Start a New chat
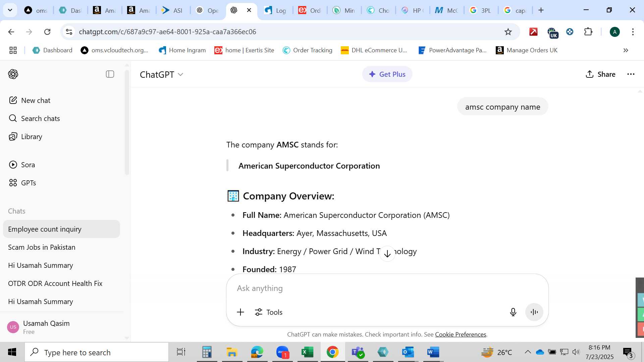Screen dimensions: 644x362 (x=30, y=100)
